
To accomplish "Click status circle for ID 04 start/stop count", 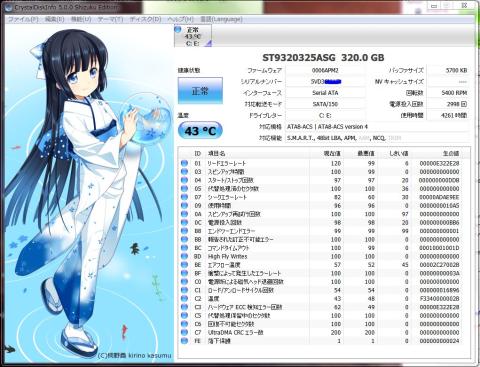I will [184, 180].
